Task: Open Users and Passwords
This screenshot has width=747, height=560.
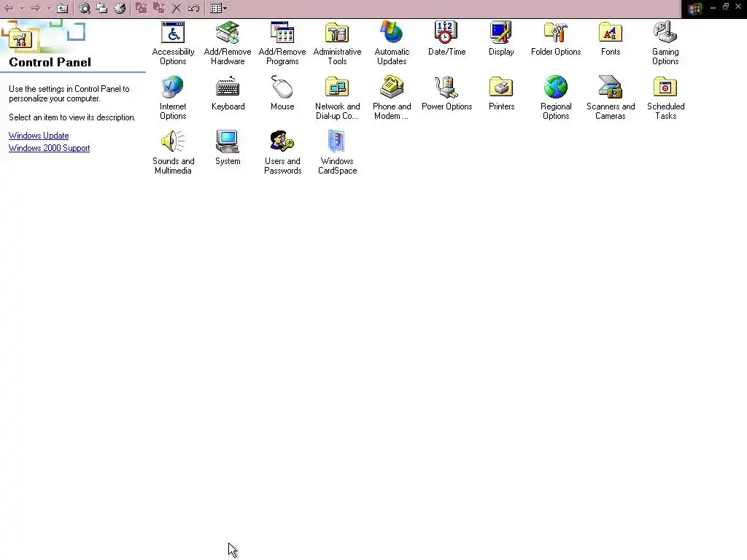Action: click(282, 152)
